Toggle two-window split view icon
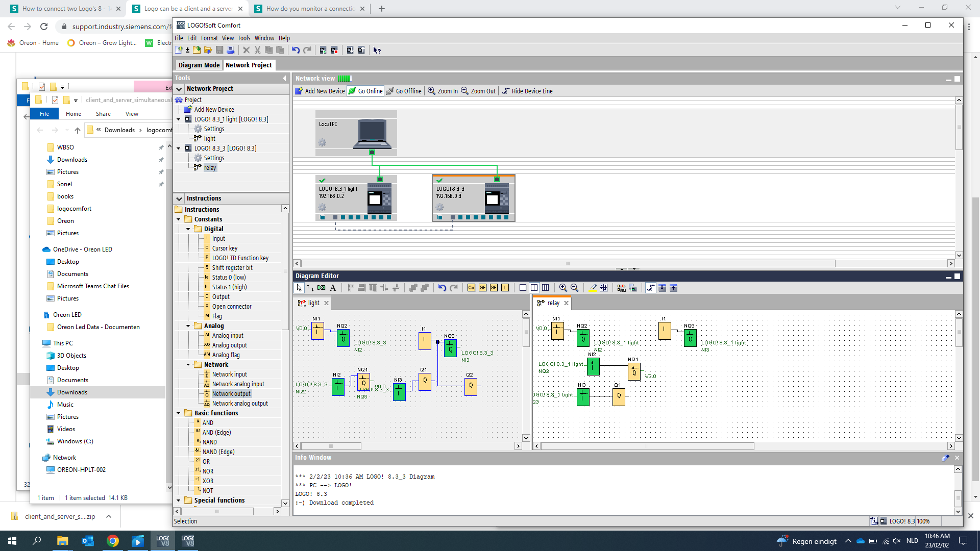Viewport: 980px width, 551px height. point(534,288)
